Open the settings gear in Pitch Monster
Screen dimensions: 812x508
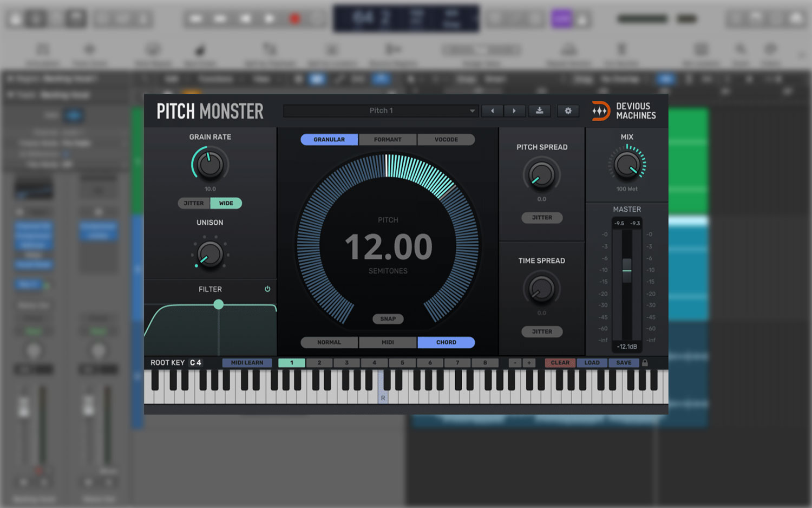click(568, 110)
